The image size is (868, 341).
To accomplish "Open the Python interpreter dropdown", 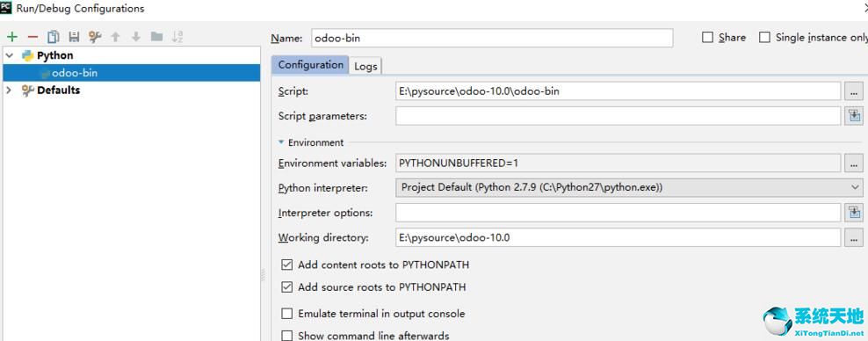I will tap(629, 188).
